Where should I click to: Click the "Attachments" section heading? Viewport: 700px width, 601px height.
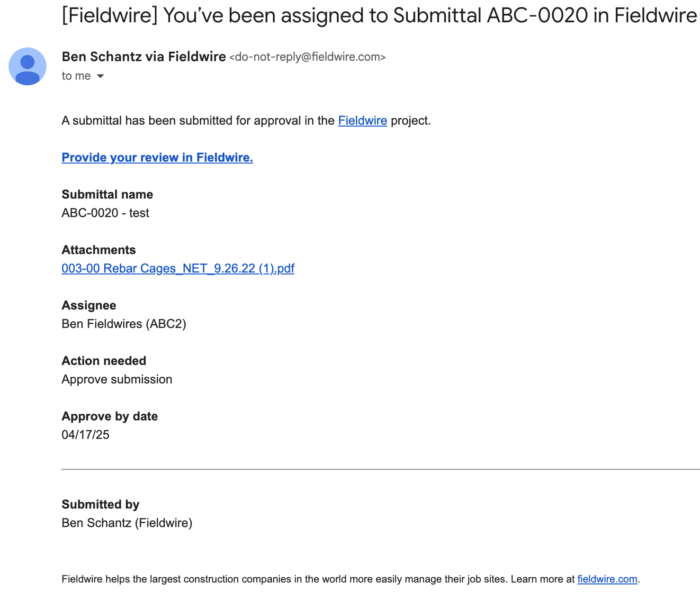99,250
